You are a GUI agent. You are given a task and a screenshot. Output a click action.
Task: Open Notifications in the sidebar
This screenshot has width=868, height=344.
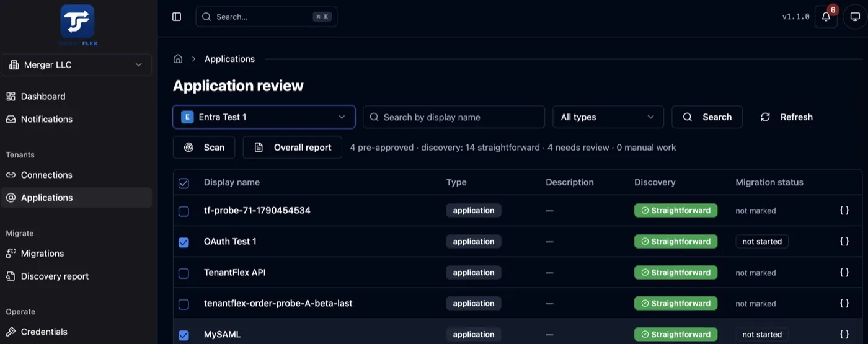tap(76, 119)
